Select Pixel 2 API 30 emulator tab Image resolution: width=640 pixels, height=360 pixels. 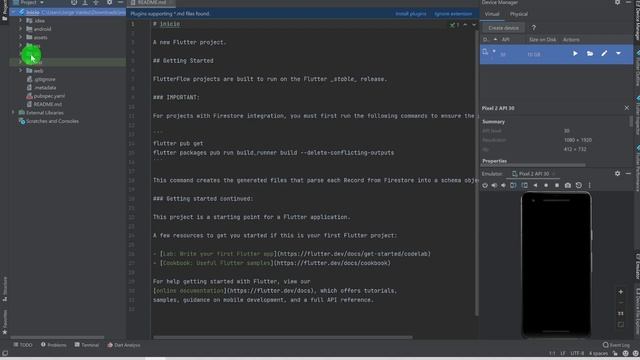point(534,173)
